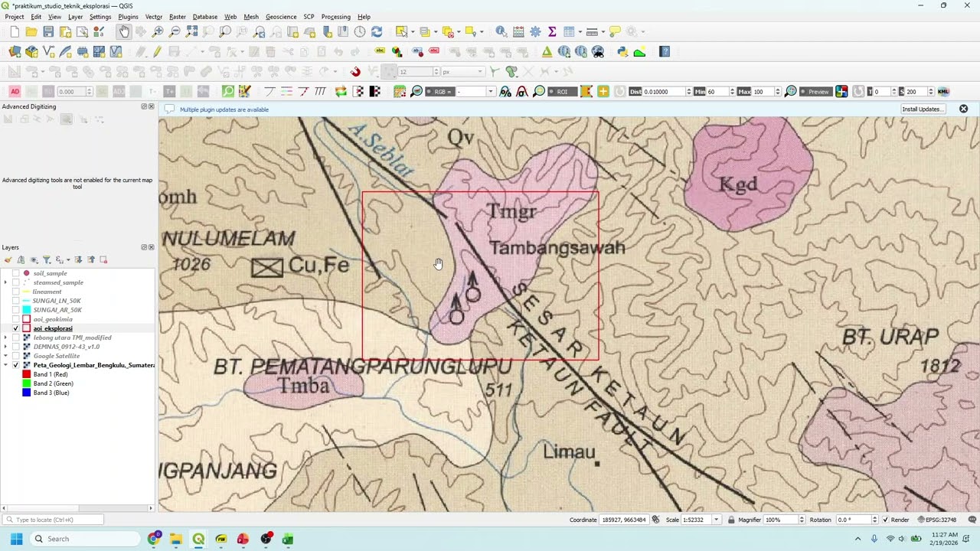Open the Help icon in plugins toolbar
Screen dimensions: 980x551
point(665,51)
